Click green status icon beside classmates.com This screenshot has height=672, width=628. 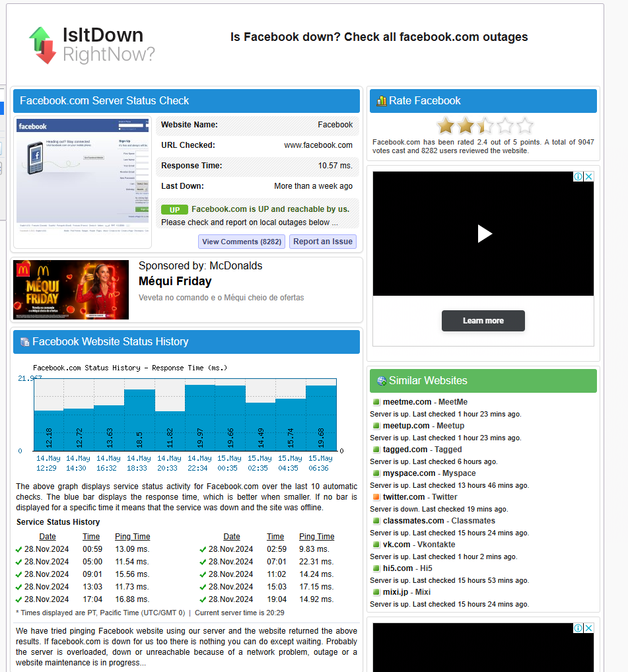pos(376,521)
